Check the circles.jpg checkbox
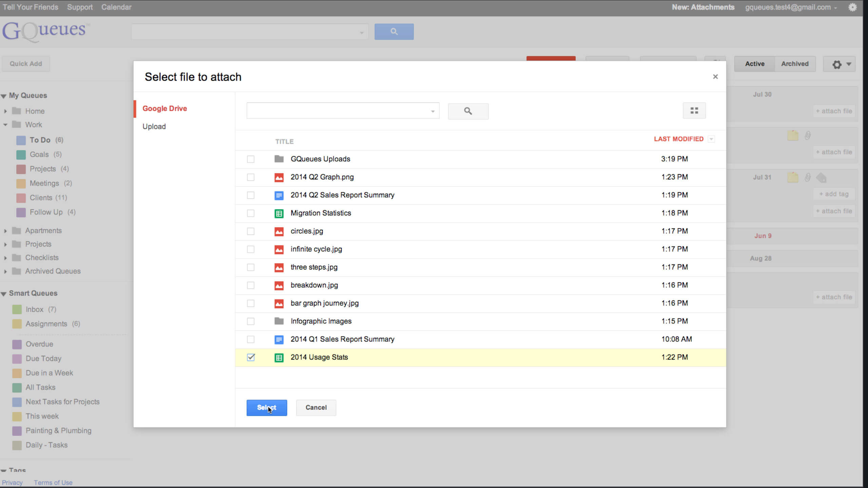Screen dimensions: 868x488 tap(251, 231)
